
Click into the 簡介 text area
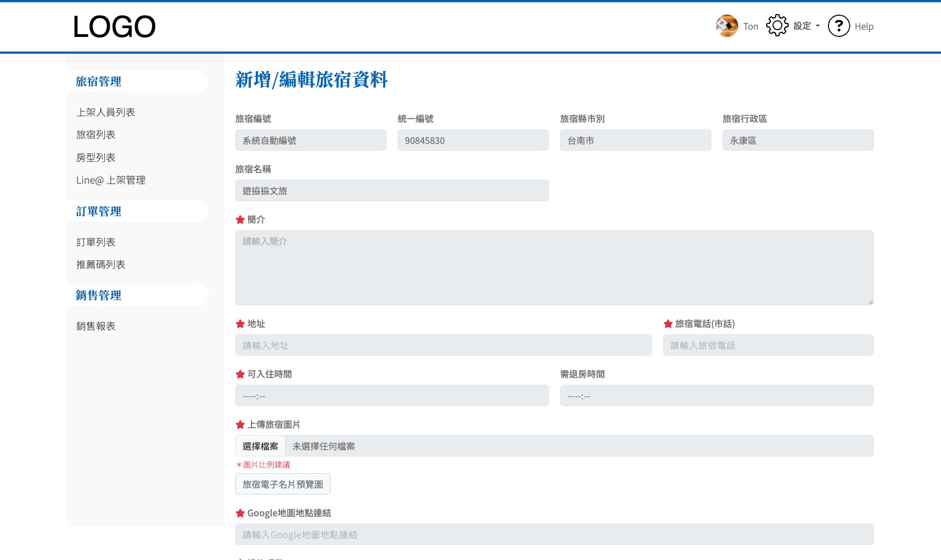[554, 268]
